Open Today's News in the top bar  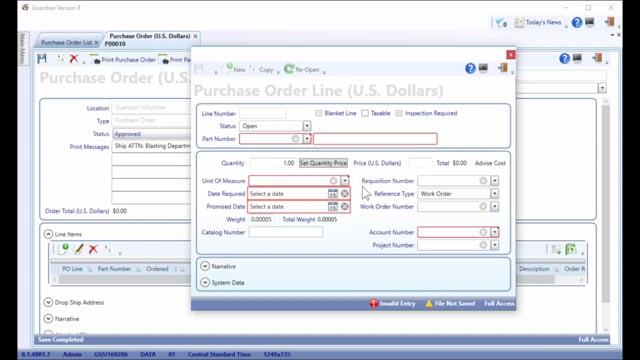click(x=538, y=22)
